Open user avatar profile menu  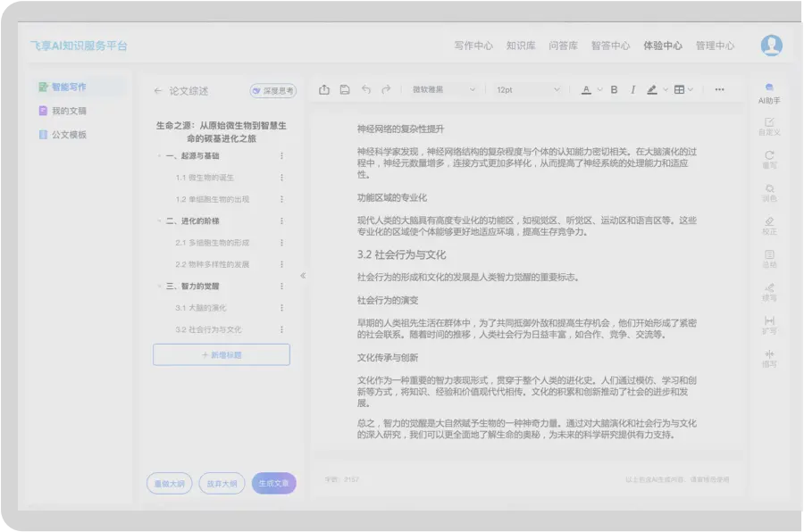[x=771, y=46]
